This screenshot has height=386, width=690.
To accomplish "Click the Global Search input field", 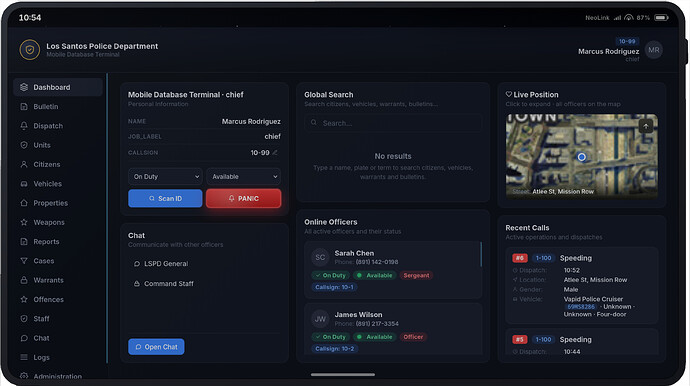I will pos(393,123).
